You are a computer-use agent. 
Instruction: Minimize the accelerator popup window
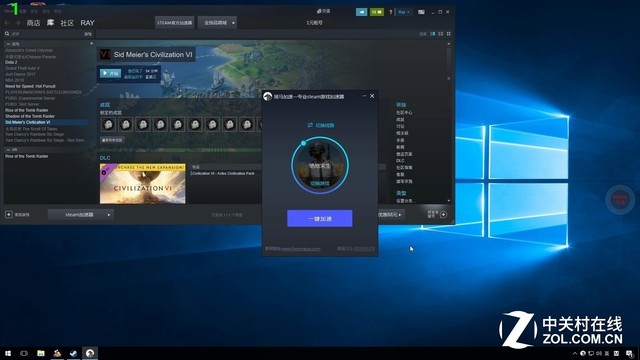tap(364, 96)
